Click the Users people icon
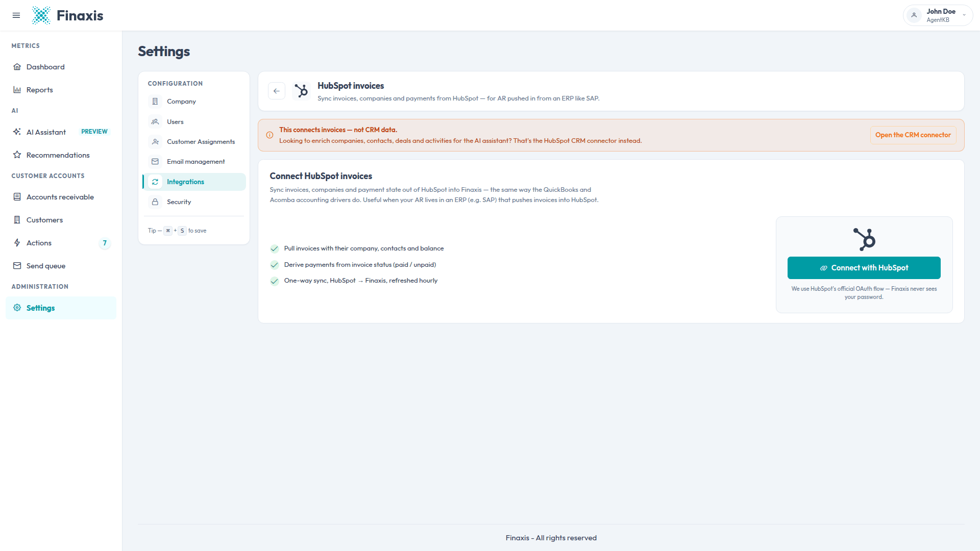The width and height of the screenshot is (980, 551). click(155, 121)
